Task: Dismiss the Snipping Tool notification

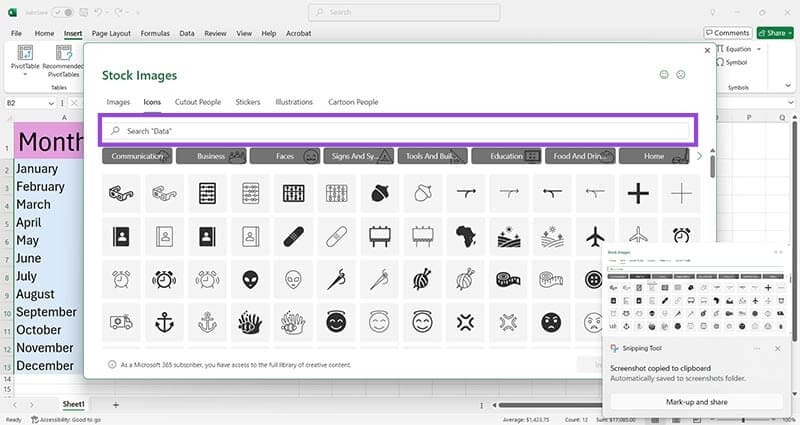Action: (778, 348)
